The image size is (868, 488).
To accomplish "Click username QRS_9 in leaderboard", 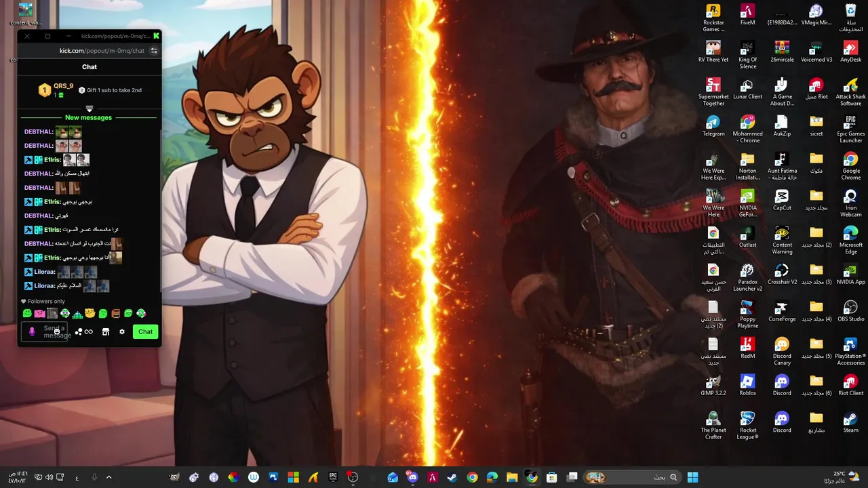I will click(x=63, y=86).
